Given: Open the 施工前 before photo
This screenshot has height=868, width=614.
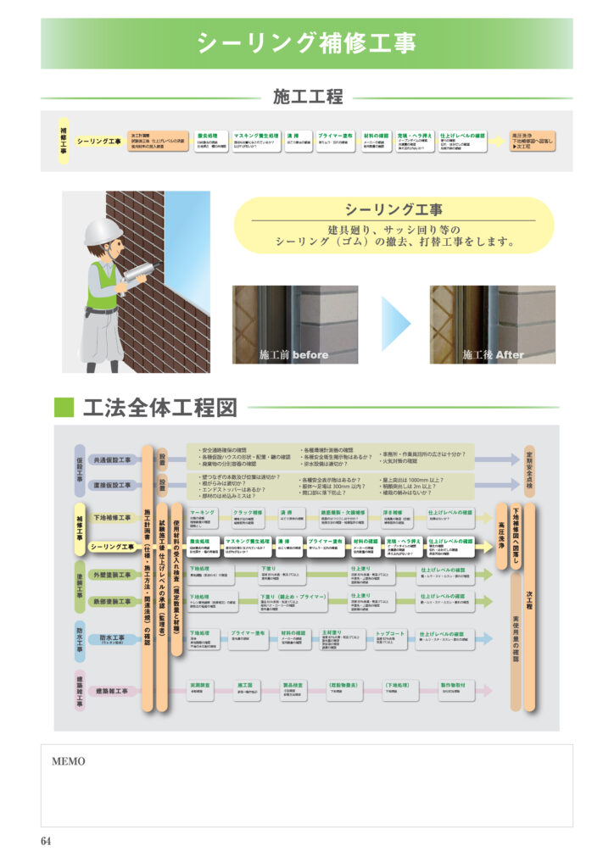Looking at the screenshot, I should pos(294,324).
